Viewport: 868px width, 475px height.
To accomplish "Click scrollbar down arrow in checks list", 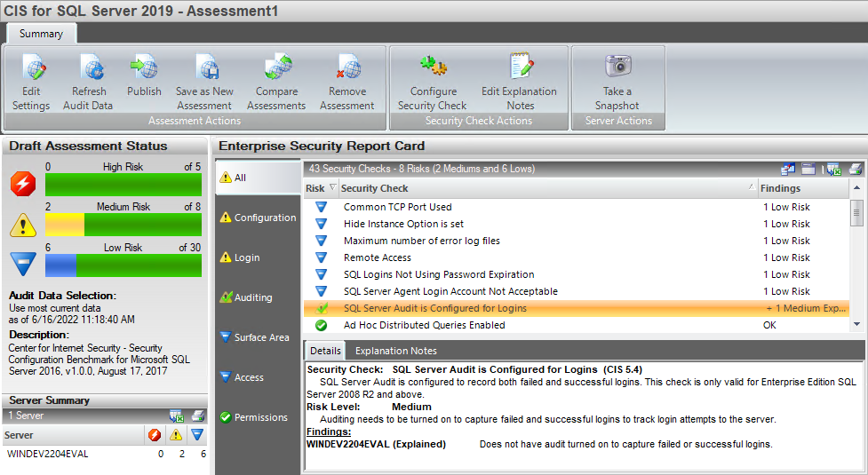I will [857, 325].
